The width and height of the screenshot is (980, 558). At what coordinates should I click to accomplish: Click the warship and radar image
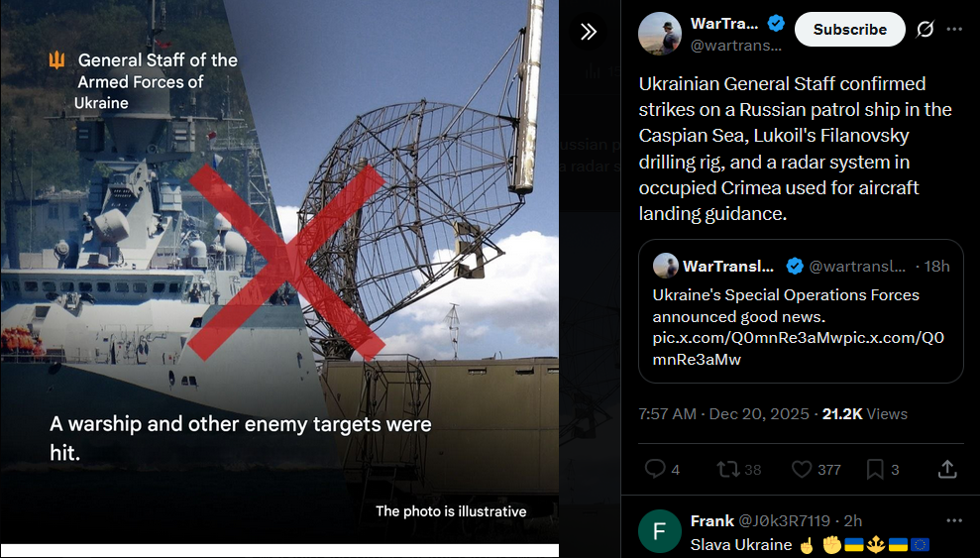click(279, 272)
